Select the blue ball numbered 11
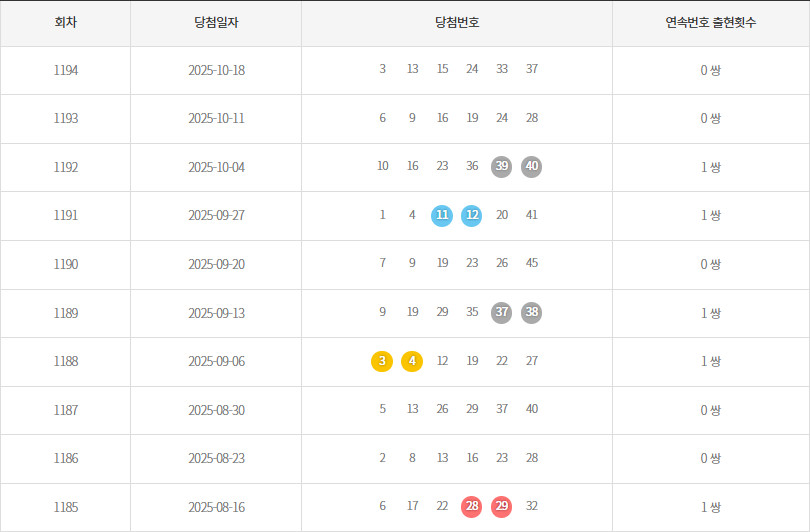The image size is (810, 532). [x=442, y=215]
